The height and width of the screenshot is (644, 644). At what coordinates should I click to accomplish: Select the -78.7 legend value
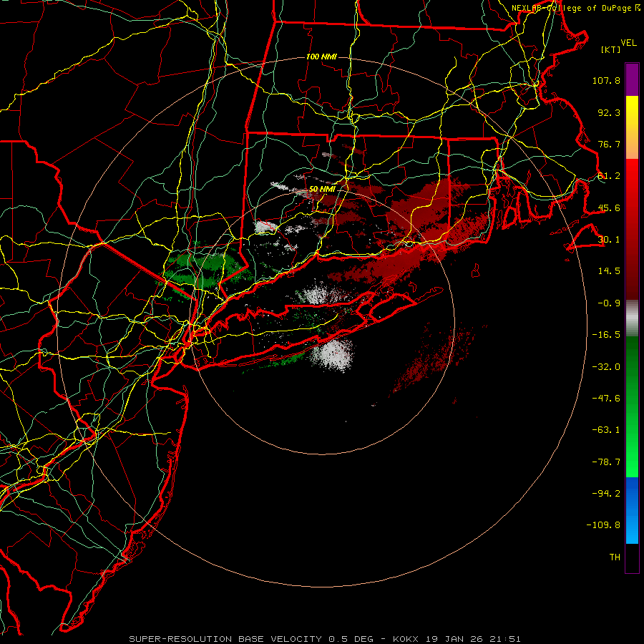[606, 462]
